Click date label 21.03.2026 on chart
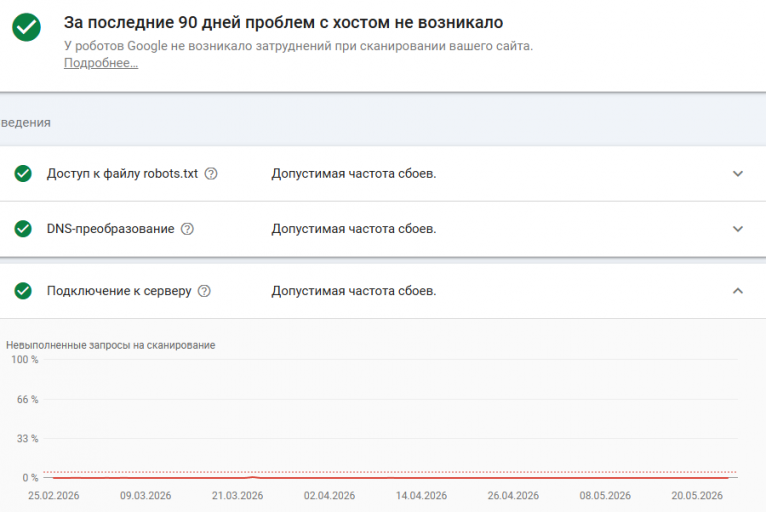The height and width of the screenshot is (512, 766). pos(237,495)
